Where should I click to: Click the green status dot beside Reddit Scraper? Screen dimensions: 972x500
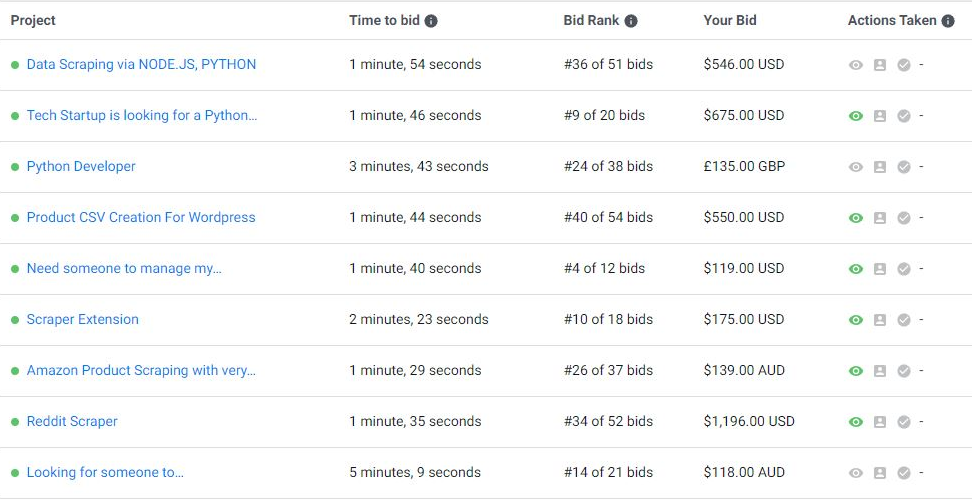click(15, 422)
